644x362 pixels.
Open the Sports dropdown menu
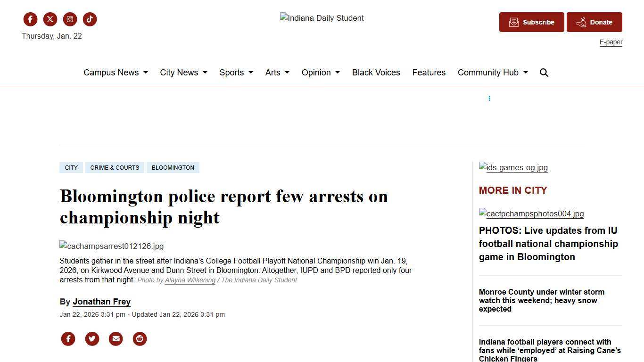(x=236, y=73)
